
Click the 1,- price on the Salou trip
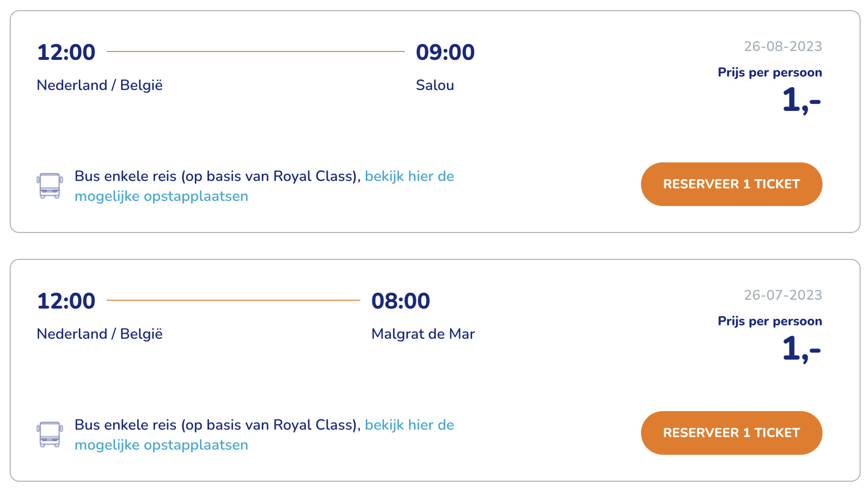pyautogui.click(x=802, y=100)
